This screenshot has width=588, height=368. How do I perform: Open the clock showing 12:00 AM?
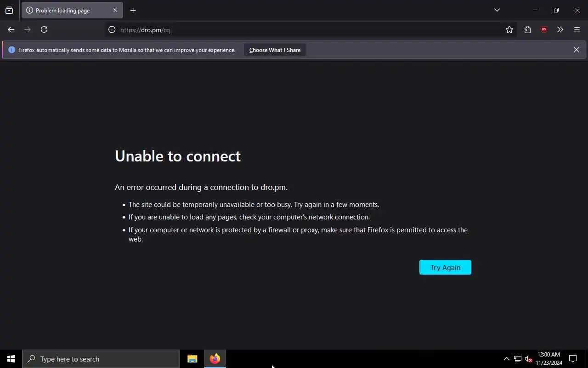pos(549,359)
